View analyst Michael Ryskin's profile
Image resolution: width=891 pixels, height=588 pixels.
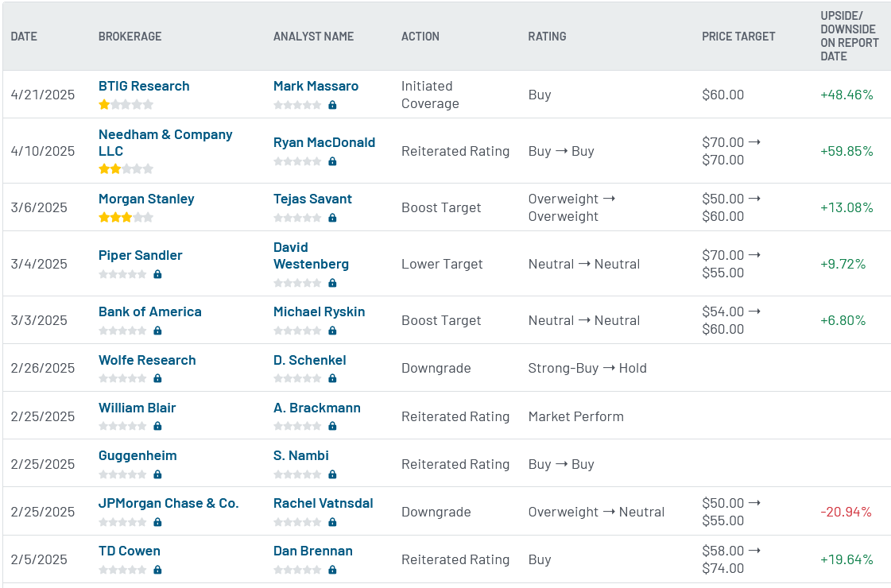pos(319,311)
